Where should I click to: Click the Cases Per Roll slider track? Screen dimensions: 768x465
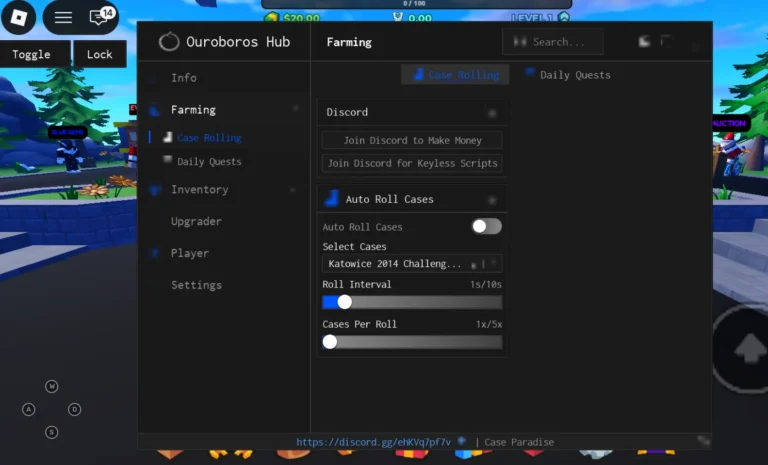[x=412, y=342]
